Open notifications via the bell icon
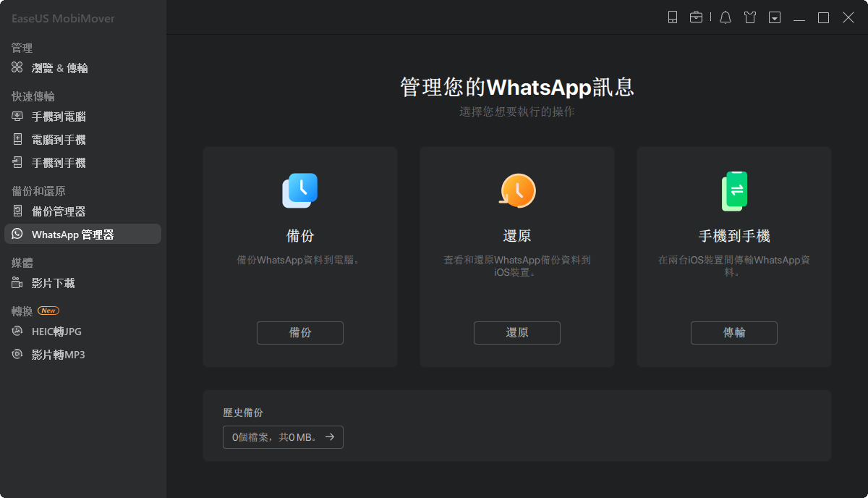Screen dimensions: 868x498 coord(725,17)
